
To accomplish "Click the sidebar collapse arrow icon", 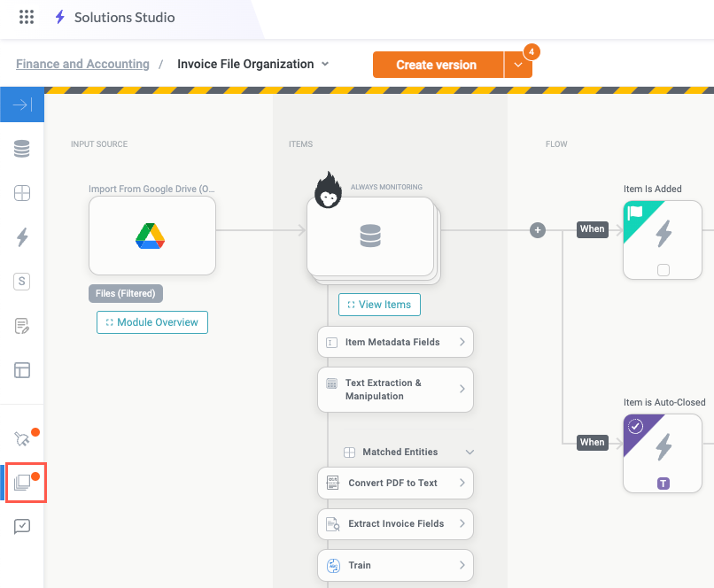I will click(x=22, y=105).
